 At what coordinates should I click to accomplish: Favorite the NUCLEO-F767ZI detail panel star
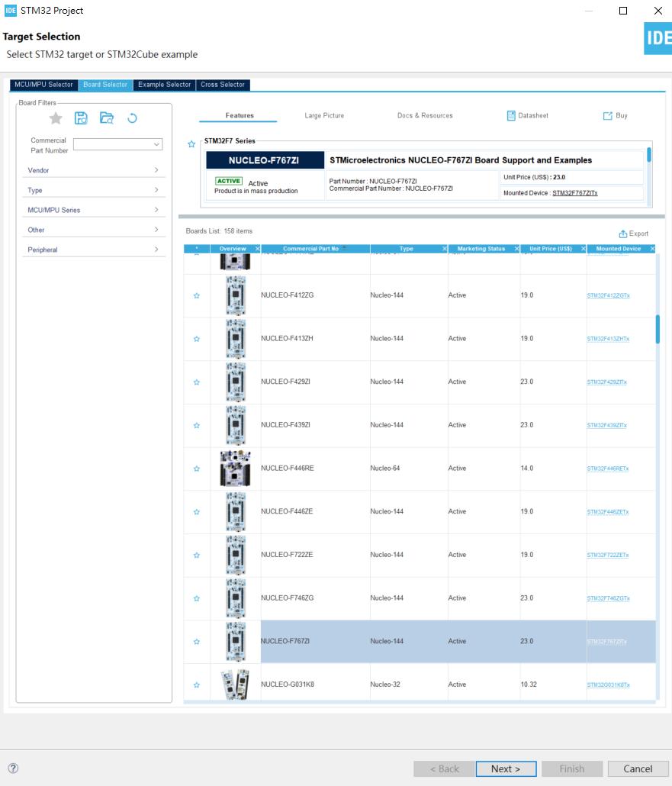click(x=191, y=144)
